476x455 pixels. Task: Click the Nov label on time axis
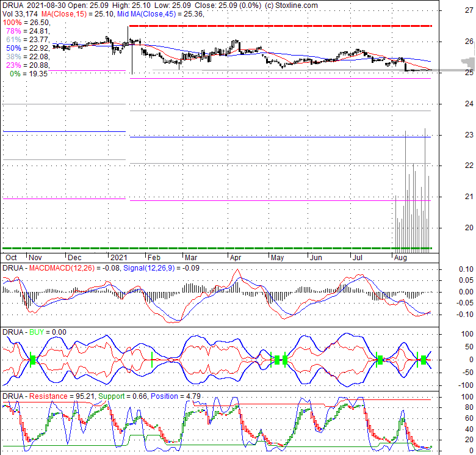point(35,258)
